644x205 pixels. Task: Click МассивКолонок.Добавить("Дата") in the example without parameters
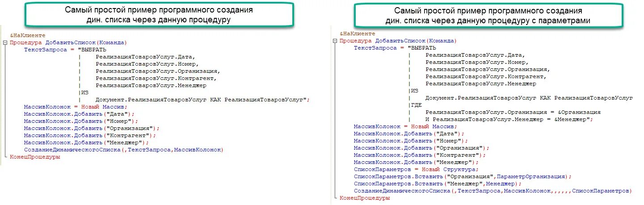(80, 114)
